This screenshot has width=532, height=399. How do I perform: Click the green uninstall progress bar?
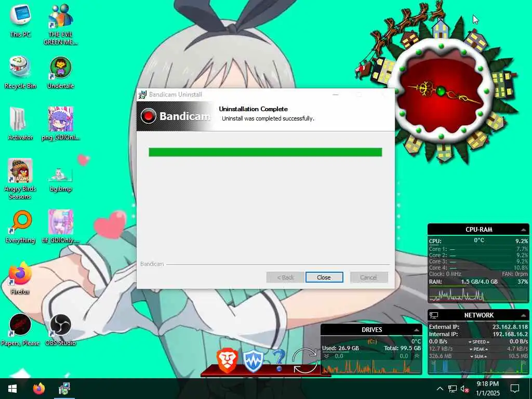click(x=265, y=152)
